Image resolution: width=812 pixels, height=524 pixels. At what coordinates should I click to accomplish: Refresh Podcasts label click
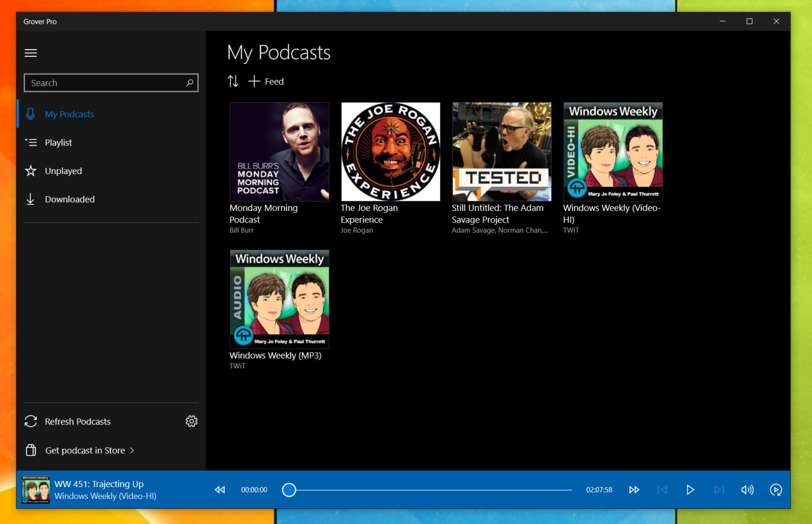[78, 422]
